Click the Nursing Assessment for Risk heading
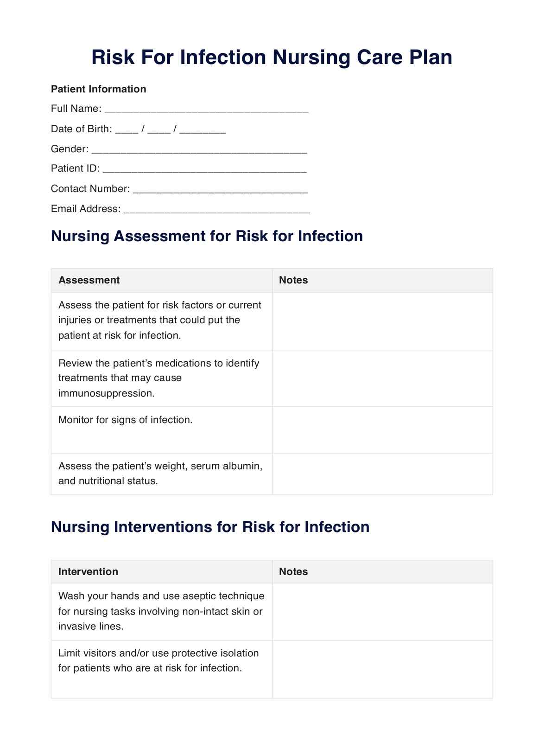This screenshot has width=545, height=756. pyautogui.click(x=207, y=236)
